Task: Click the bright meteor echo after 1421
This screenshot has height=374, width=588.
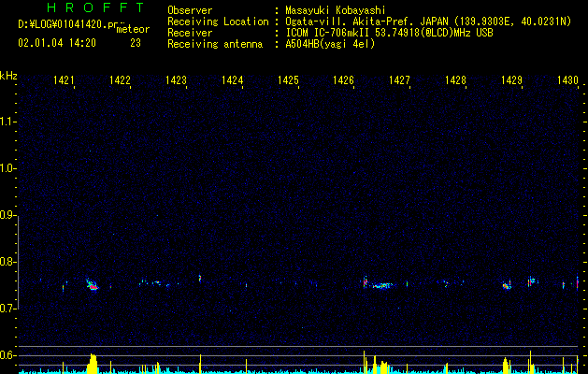Action: 93,285
